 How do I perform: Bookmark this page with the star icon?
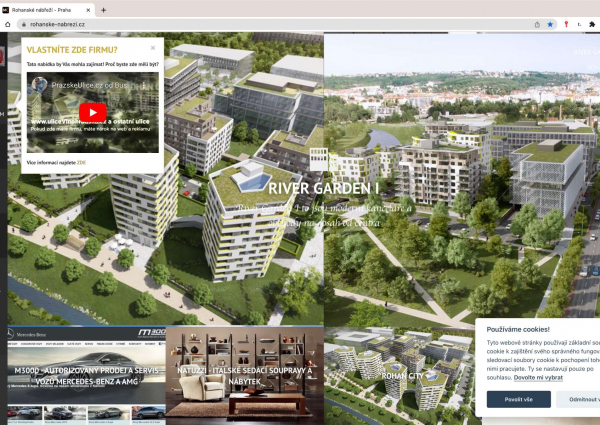click(550, 24)
